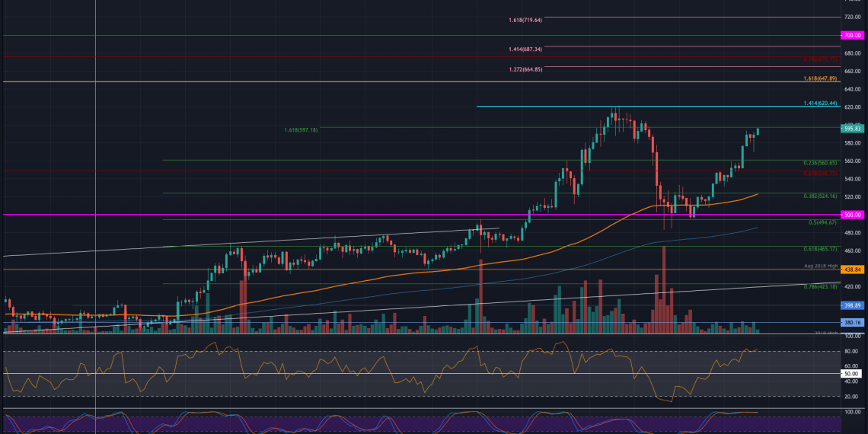Click the 0.382(524.16) retracement label
The width and height of the screenshot is (868, 434).
pos(820,196)
